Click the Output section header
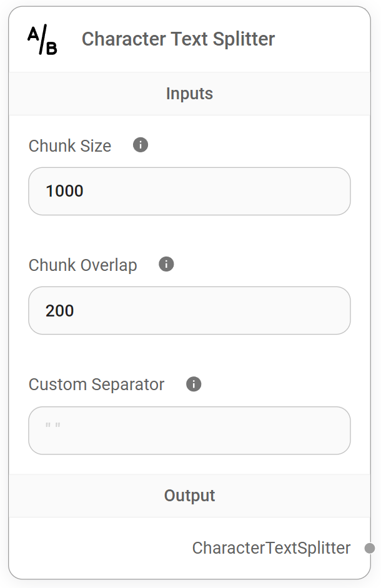Viewport: 381px width, 588px height. coord(189,495)
